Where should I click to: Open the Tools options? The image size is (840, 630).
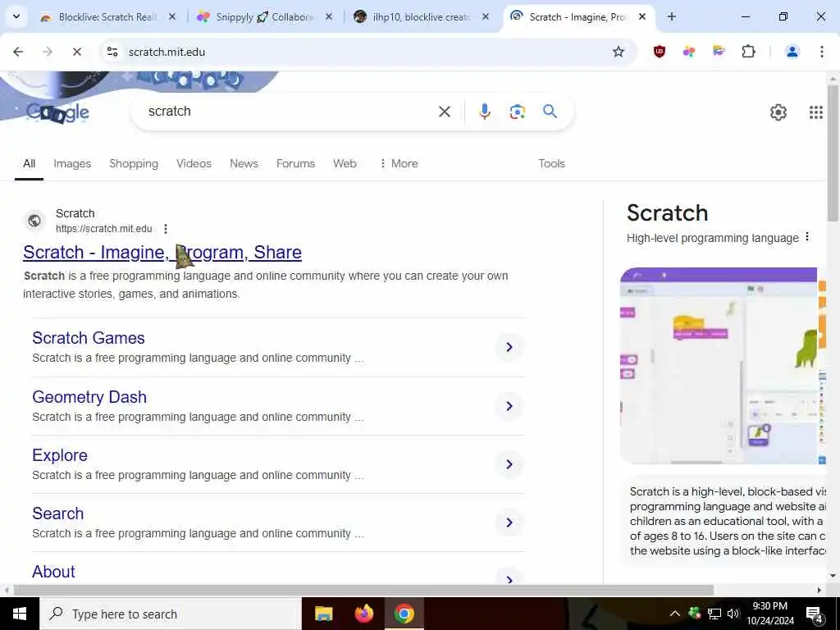[551, 163]
